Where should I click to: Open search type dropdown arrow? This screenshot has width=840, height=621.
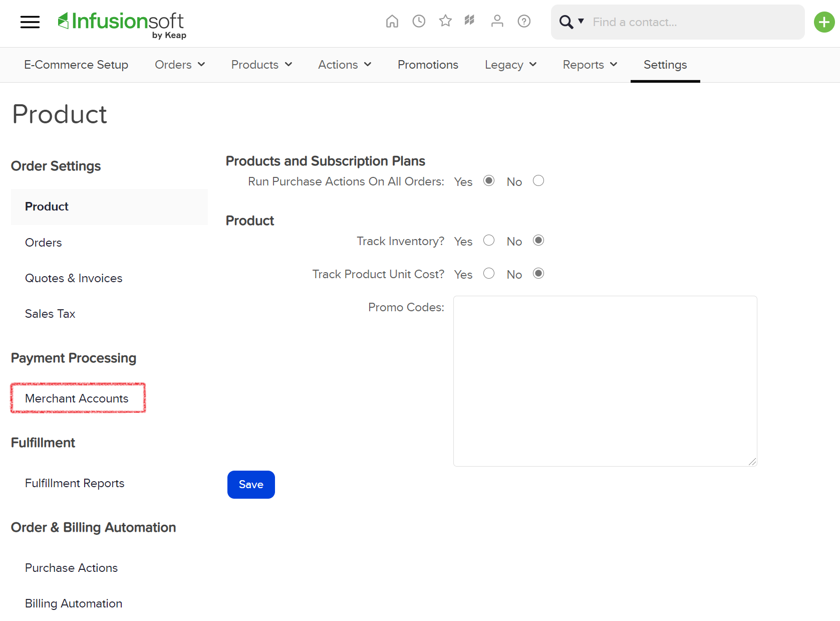581,21
